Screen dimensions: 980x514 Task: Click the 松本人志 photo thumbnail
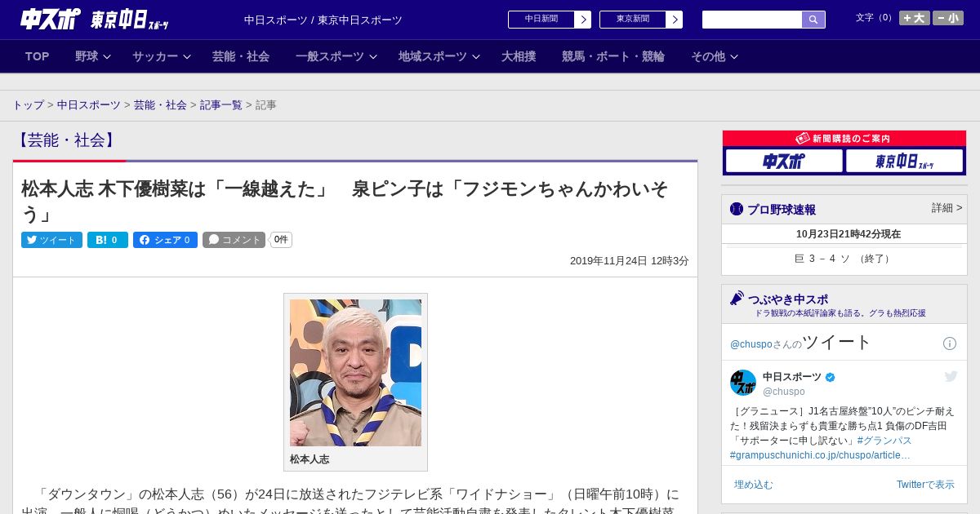tap(355, 373)
